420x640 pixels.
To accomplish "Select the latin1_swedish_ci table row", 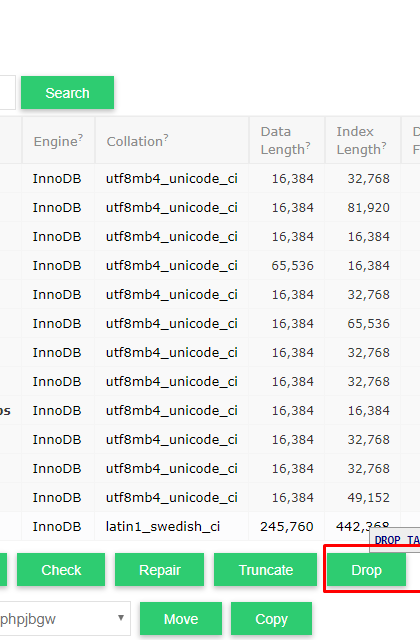I will [210, 527].
